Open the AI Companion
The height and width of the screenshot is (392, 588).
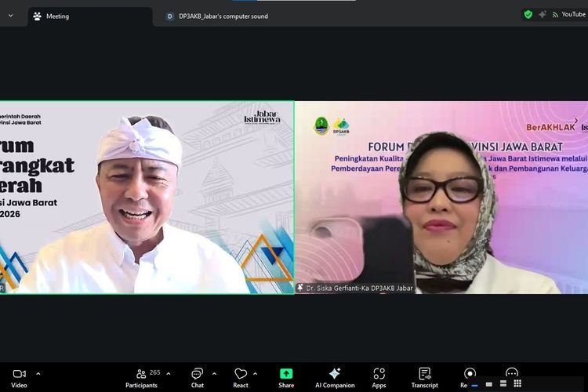click(335, 378)
